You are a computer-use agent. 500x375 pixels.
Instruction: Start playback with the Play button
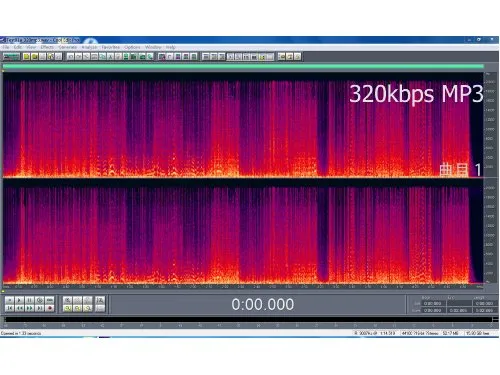(x=20, y=300)
